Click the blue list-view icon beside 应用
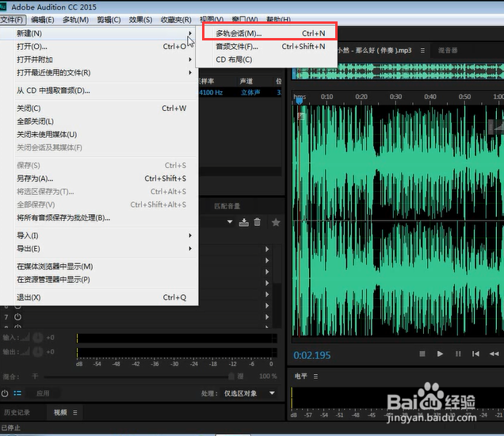 coord(17,393)
